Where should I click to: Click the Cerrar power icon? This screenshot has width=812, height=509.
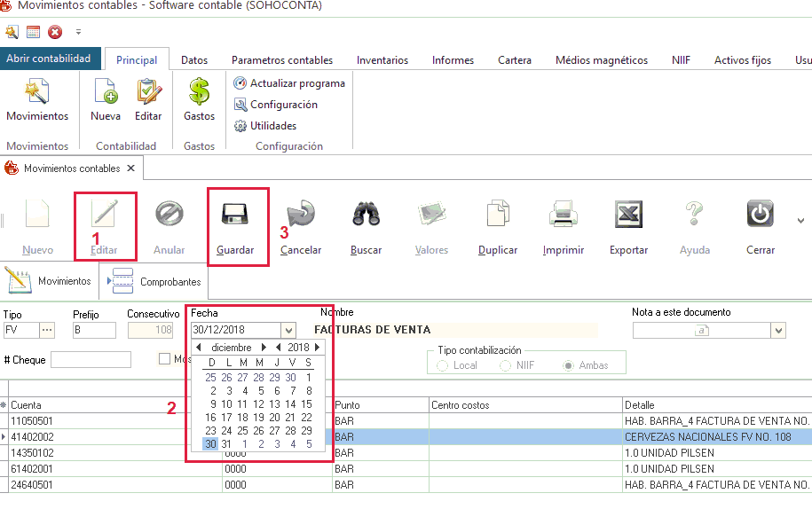tap(761, 216)
